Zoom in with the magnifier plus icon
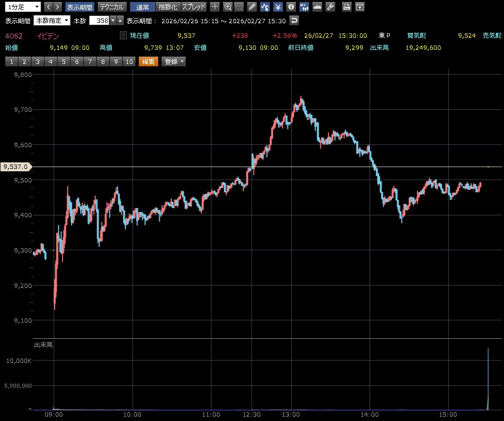The width and height of the screenshot is (504, 421). pos(228,7)
